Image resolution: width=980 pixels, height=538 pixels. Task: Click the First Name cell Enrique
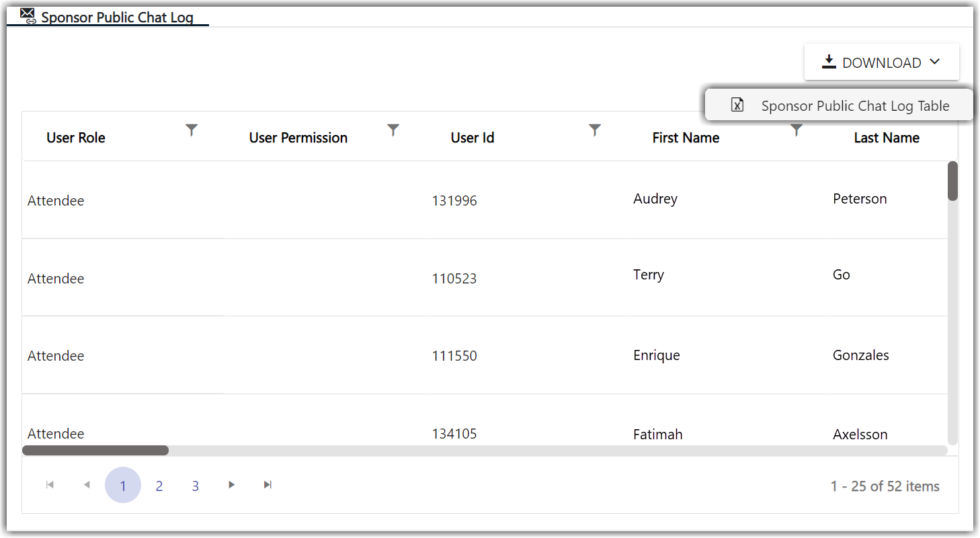(x=657, y=355)
